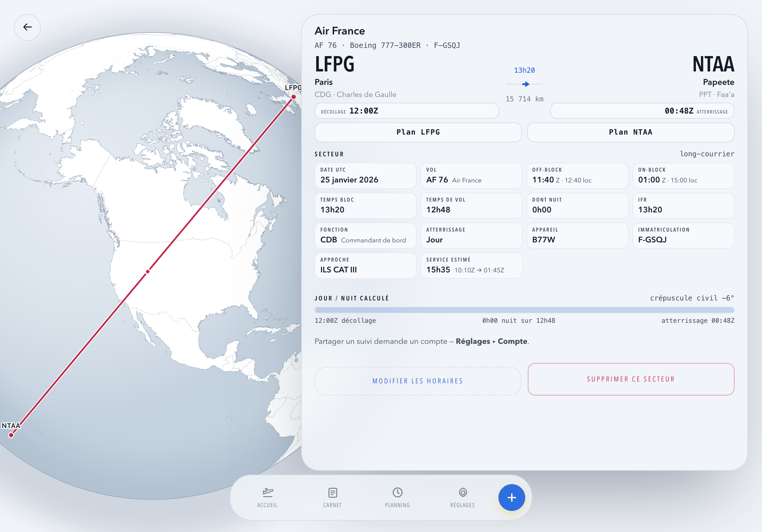Click the AF 76 · Boeing 777-300ER subtitle
Viewport: 762px width, 532px height.
click(387, 45)
